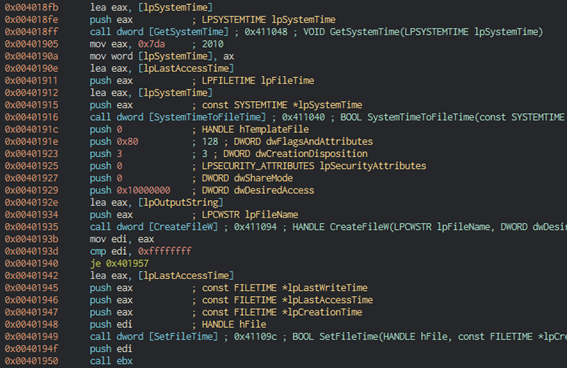Image resolution: width=567 pixels, height=368 pixels.
Task: Click address 0x004018fb at top
Action: [31, 8]
